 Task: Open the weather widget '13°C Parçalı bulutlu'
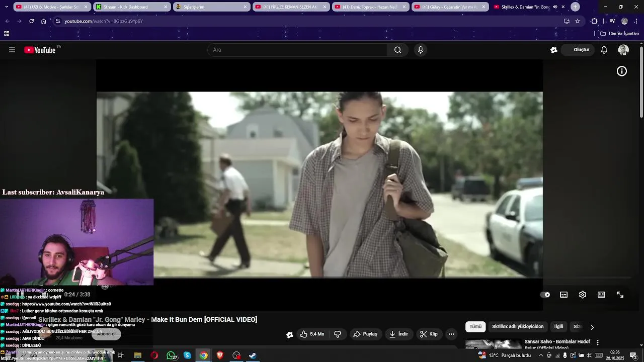[505, 355]
